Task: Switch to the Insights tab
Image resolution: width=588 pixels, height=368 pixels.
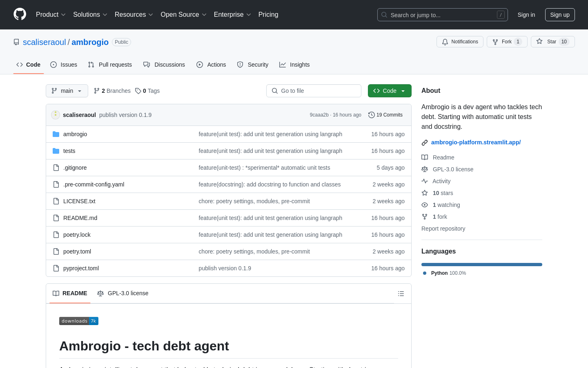Action: (294, 65)
